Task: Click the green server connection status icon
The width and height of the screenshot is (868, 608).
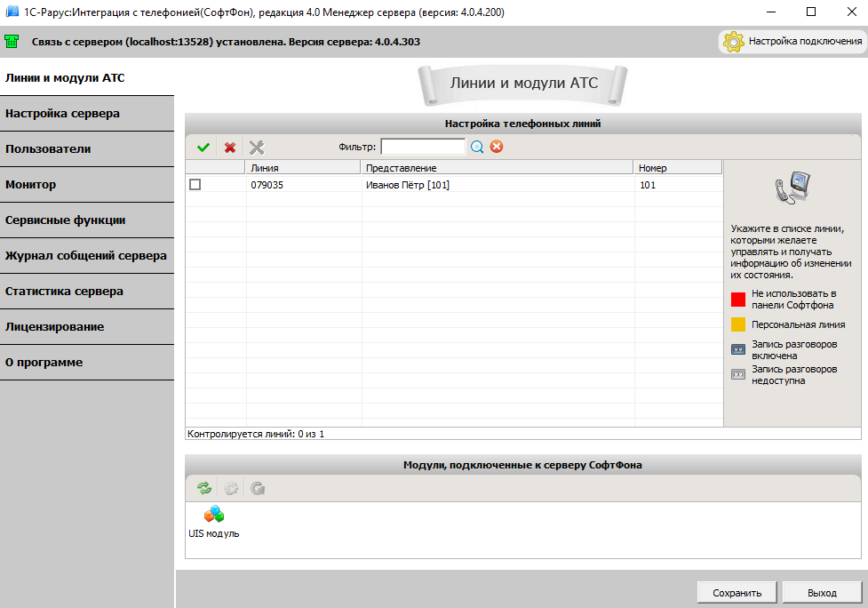Action: coord(12,42)
